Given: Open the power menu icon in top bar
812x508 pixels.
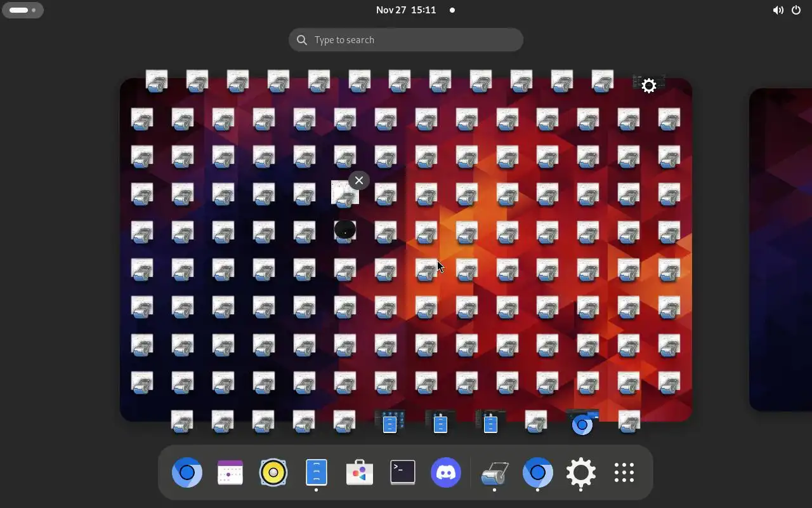Looking at the screenshot, I should click(796, 10).
